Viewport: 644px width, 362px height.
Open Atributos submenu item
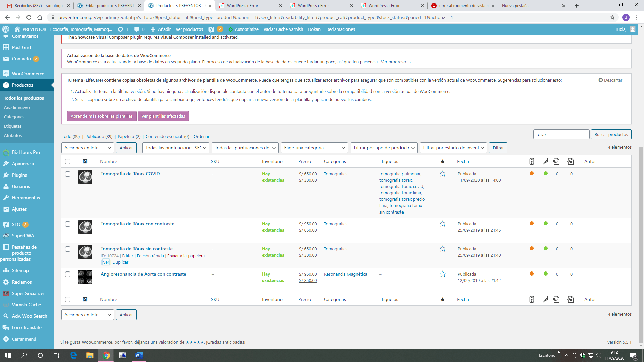pos(13,135)
